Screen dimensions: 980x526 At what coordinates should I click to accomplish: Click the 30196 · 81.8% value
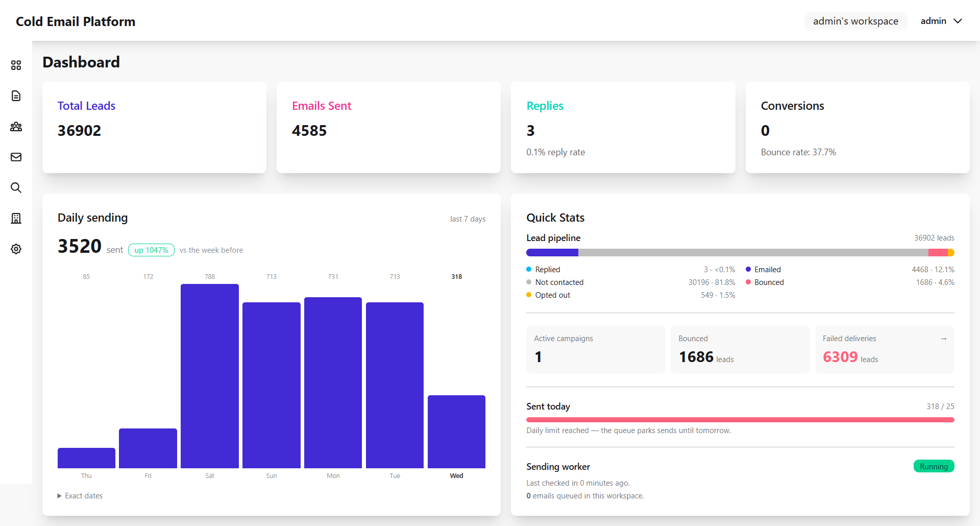(x=712, y=282)
